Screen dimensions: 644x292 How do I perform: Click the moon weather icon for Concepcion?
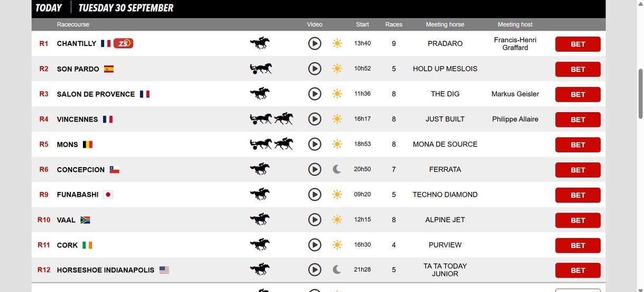pos(337,169)
